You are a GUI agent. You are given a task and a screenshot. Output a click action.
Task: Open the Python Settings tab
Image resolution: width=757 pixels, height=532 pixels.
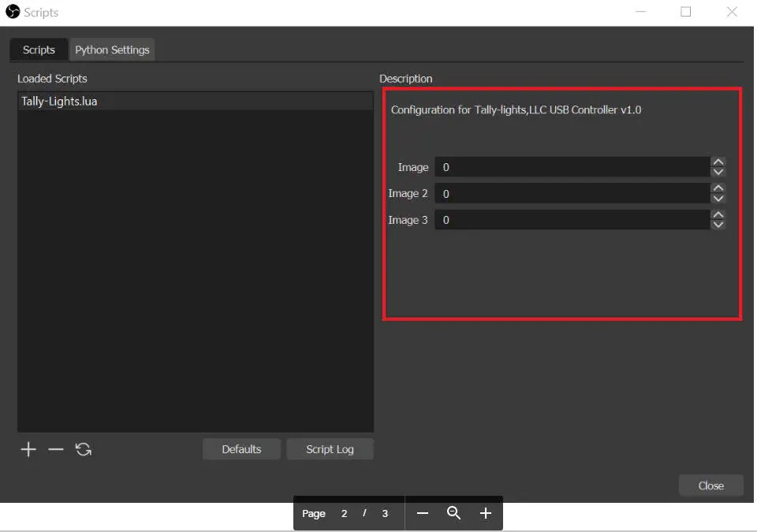tap(112, 50)
